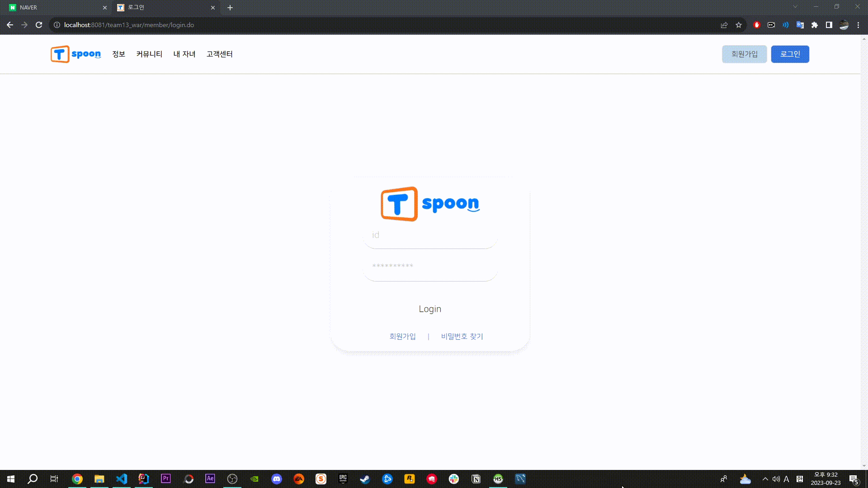Toggle the browser side panel
The height and width of the screenshot is (488, 868).
pyautogui.click(x=829, y=25)
